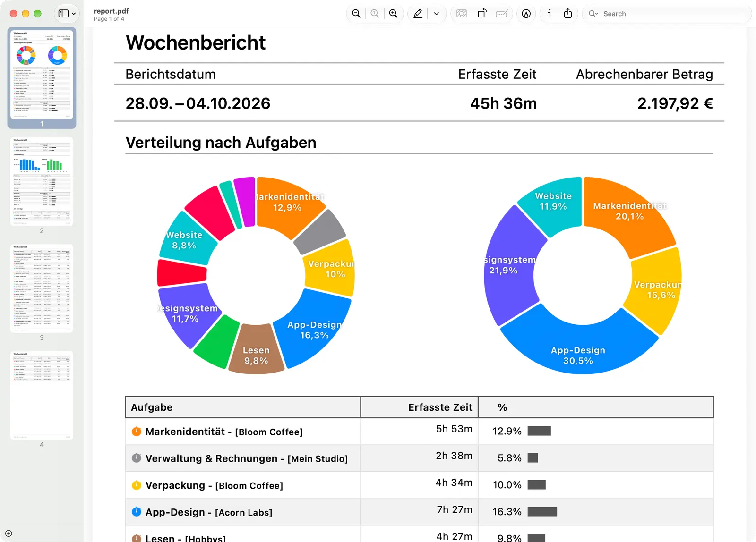Screen dimensions: 756x542
Task: Click into the Search field
Action: click(x=667, y=14)
